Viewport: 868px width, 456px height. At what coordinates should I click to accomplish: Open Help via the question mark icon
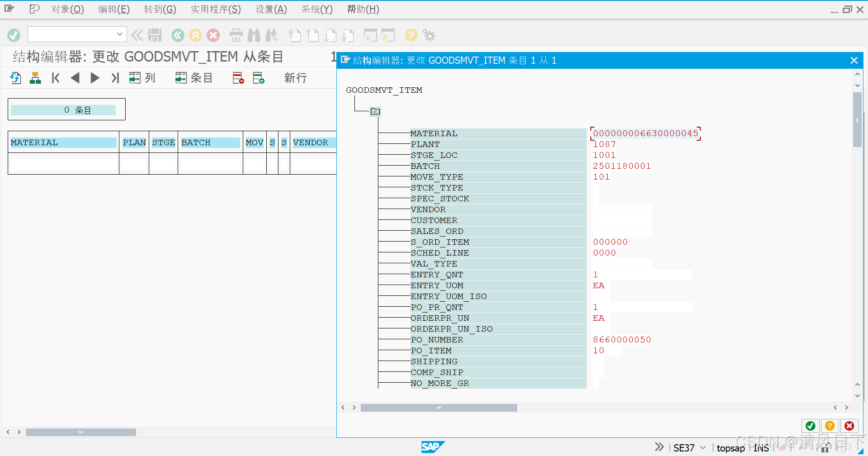(410, 35)
